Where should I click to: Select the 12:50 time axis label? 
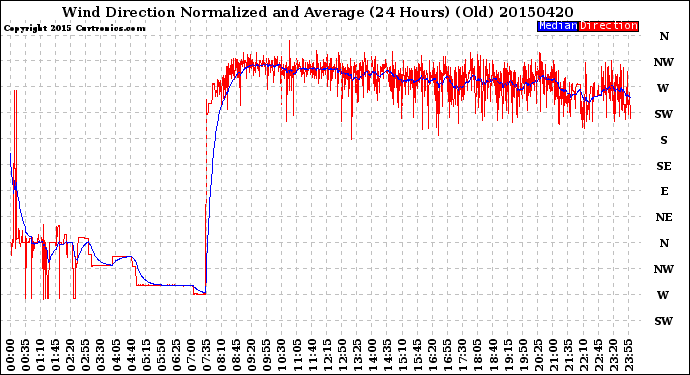(x=342, y=355)
